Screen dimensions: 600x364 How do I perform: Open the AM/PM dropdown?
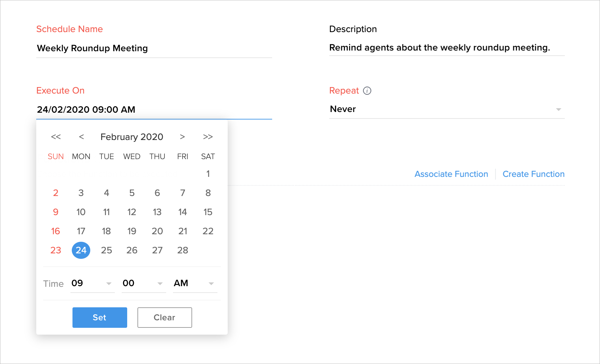coord(195,283)
